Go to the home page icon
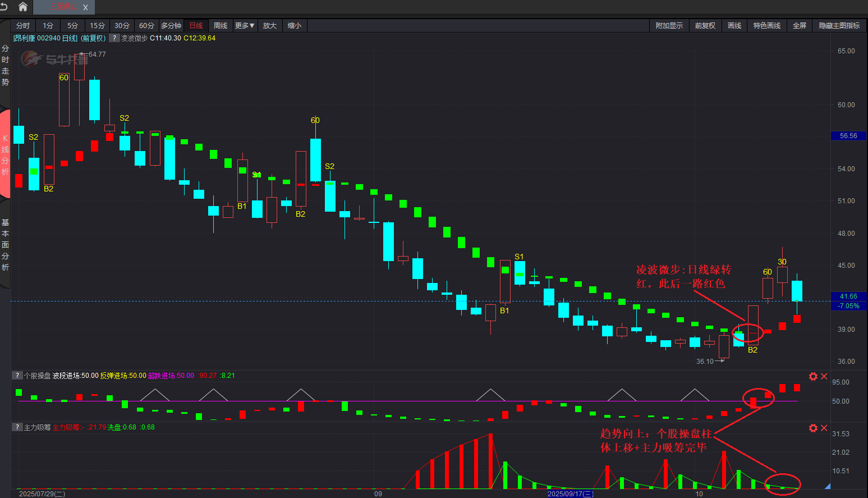868x498 pixels. tap(23, 7)
